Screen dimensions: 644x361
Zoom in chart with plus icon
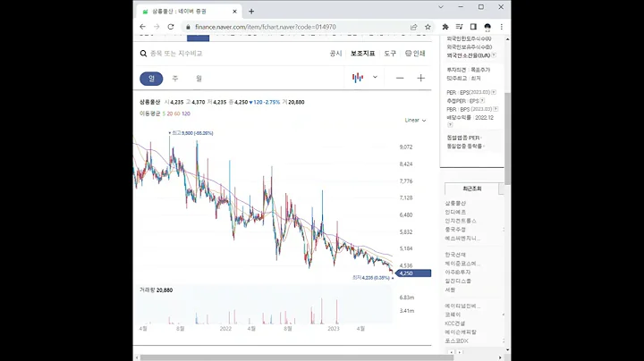click(421, 78)
